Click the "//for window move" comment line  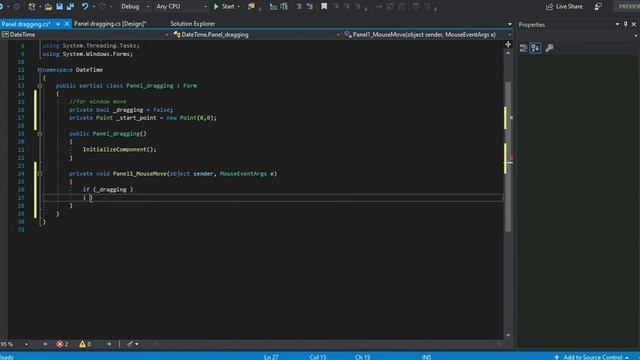[98, 101]
